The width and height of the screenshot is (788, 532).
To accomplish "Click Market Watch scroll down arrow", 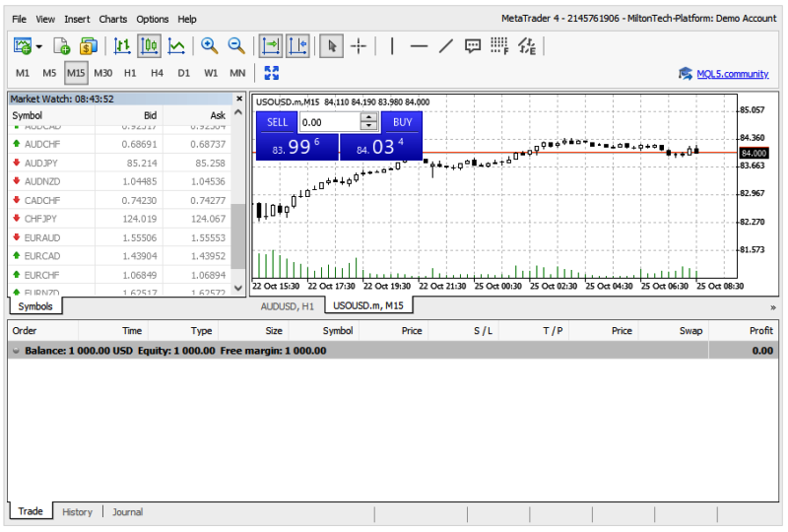I will click(238, 288).
